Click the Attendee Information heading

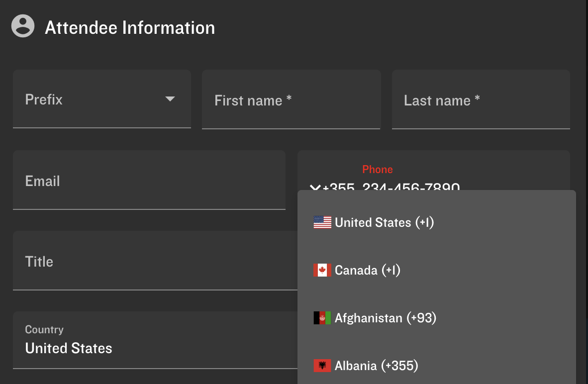pos(130,27)
